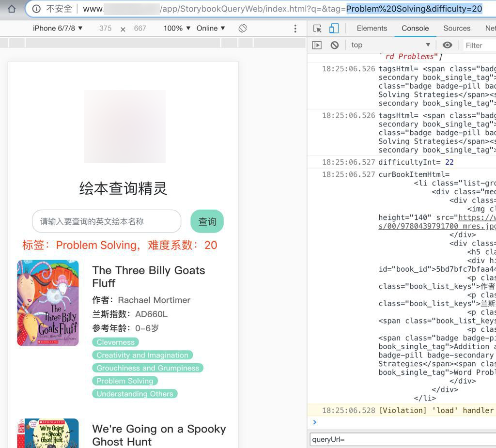Open the iPhone 6/7/8 device dropdown

point(58,28)
